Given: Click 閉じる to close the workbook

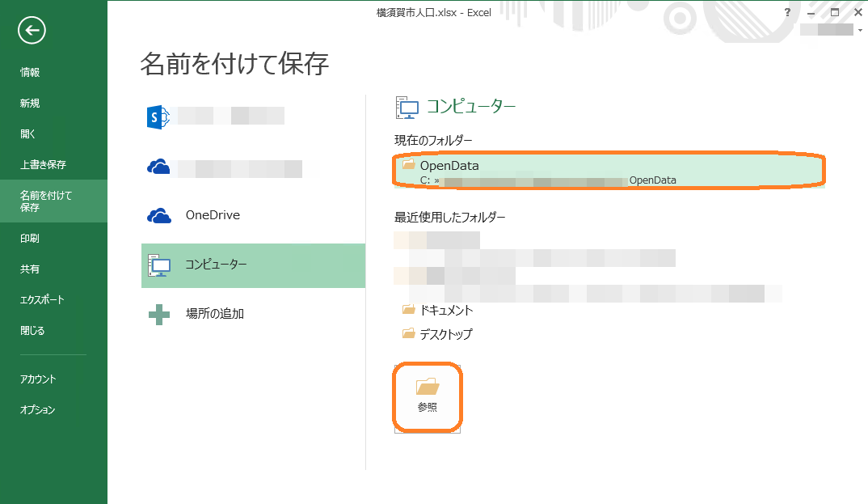Looking at the screenshot, I should tap(32, 331).
